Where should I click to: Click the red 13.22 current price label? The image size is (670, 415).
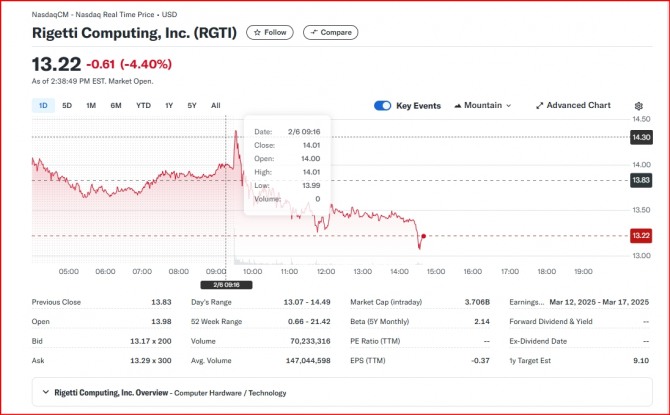pos(641,235)
